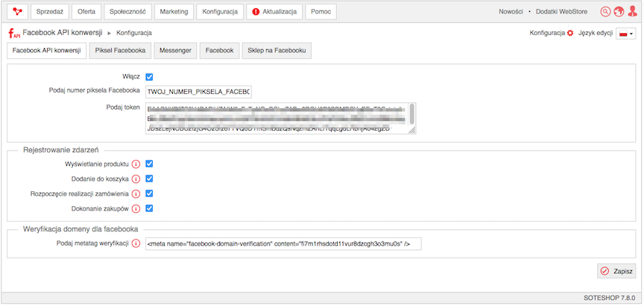Click the red Aktualizacja alert icon
The height and width of the screenshot is (306, 644).
pos(256,12)
